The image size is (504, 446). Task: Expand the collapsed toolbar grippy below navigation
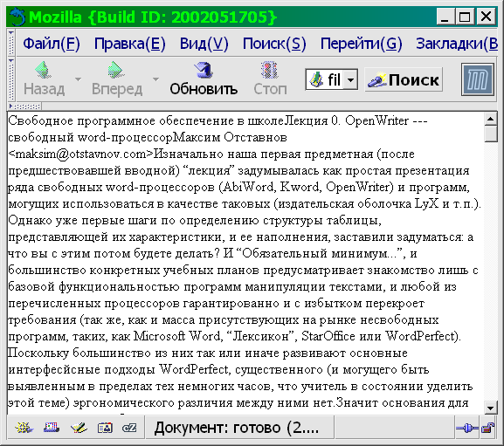coord(24,106)
